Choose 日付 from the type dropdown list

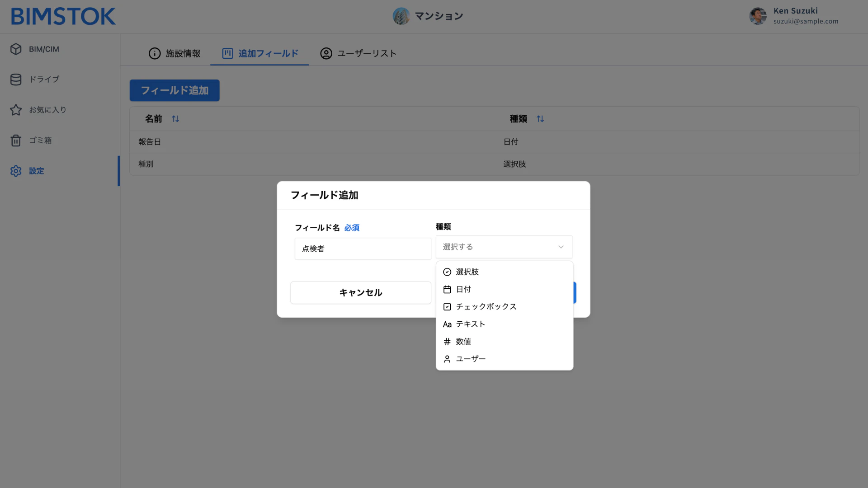pos(505,289)
